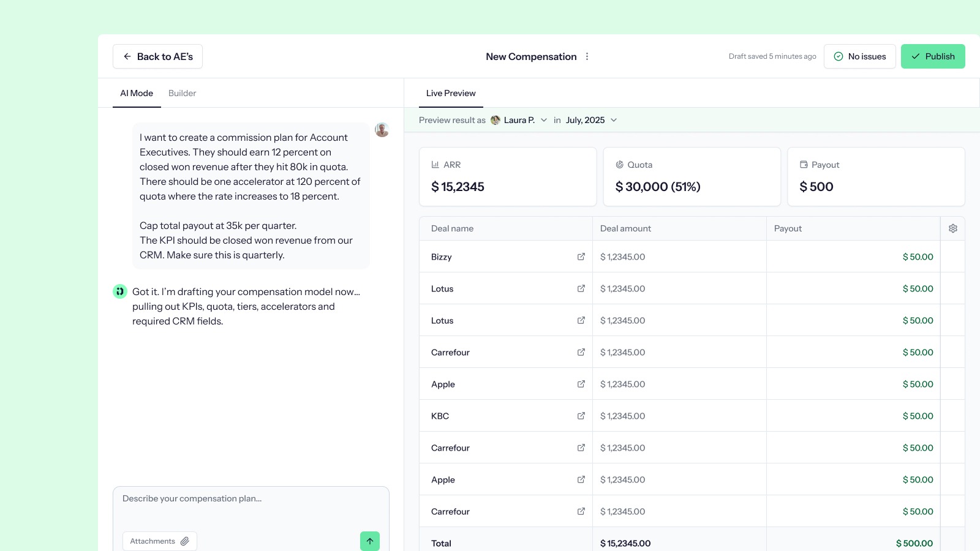Open the Laura P. preview user dropdown
This screenshot has height=551, width=980.
519,120
